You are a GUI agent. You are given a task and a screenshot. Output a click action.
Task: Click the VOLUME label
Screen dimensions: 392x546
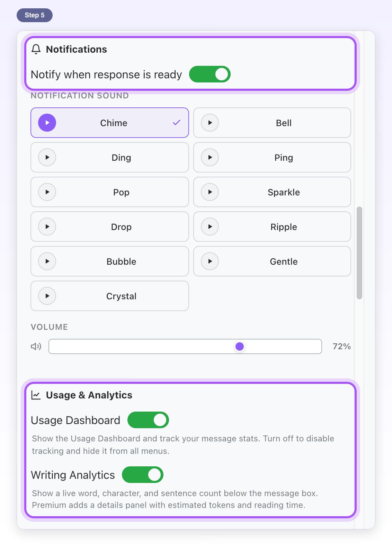(49, 327)
